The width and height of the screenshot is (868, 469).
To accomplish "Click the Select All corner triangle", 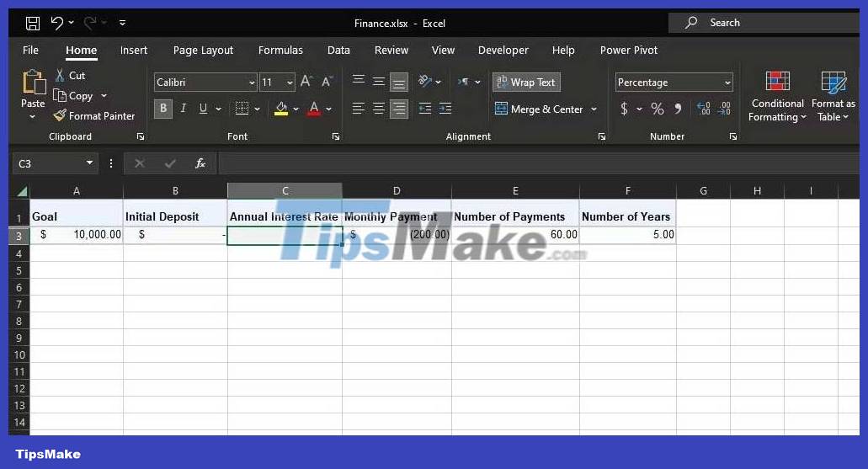I will [x=22, y=192].
